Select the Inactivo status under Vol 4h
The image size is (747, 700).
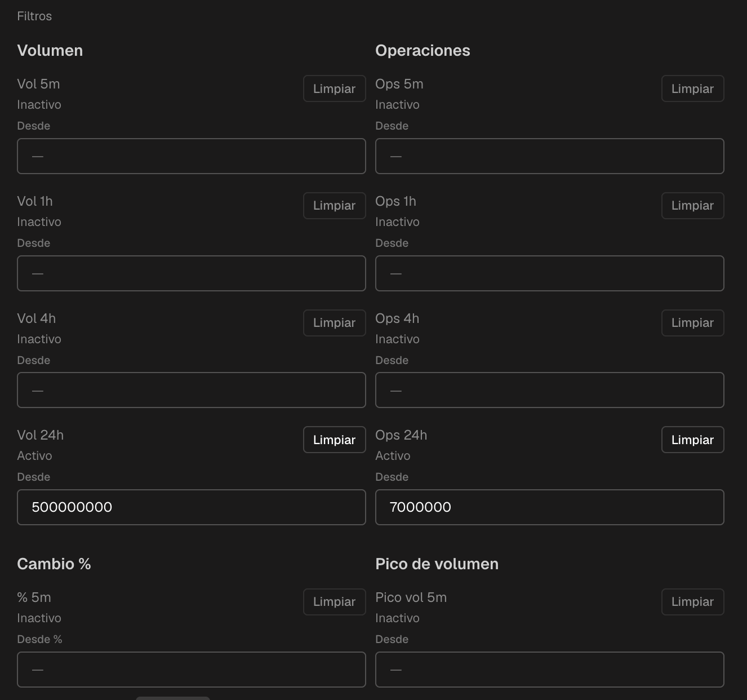[x=39, y=339]
